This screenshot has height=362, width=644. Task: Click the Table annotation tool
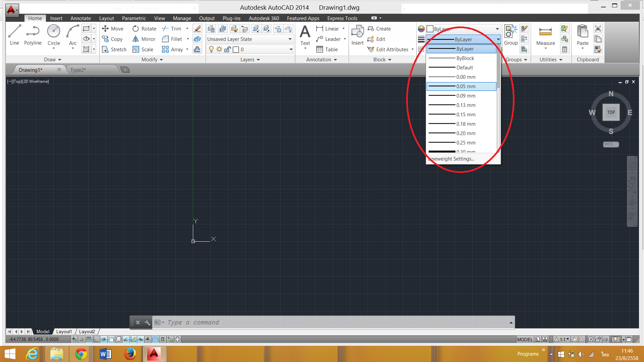click(327, 50)
